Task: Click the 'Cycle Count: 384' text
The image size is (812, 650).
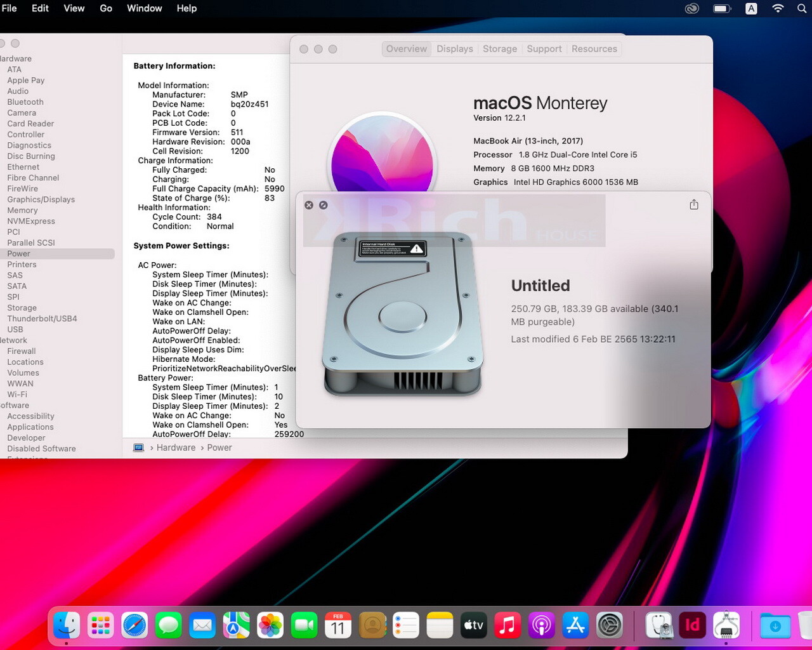Action: (x=187, y=217)
